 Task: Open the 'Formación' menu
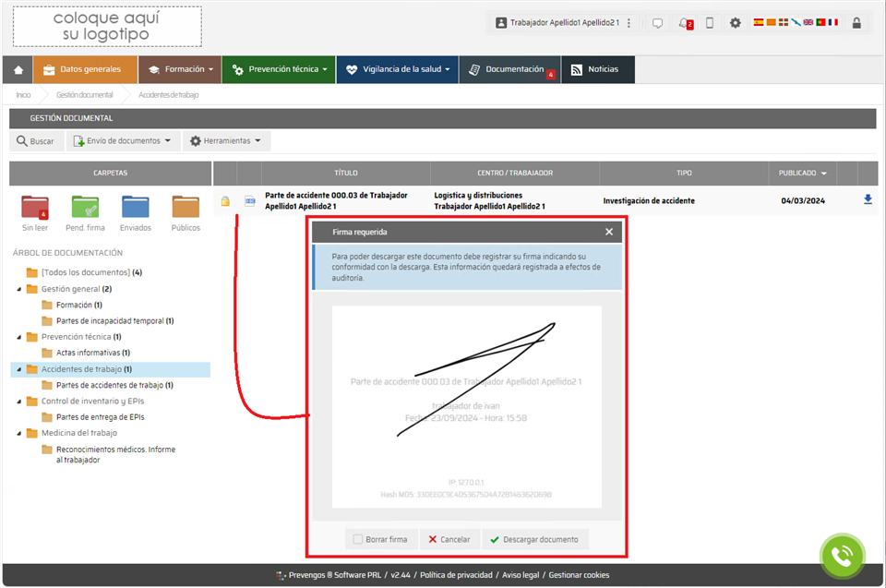(x=180, y=69)
